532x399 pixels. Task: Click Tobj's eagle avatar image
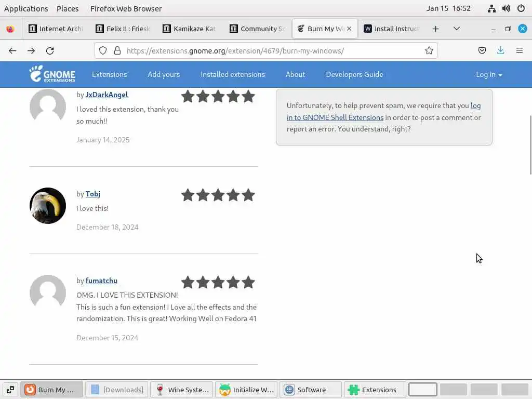[x=48, y=206]
